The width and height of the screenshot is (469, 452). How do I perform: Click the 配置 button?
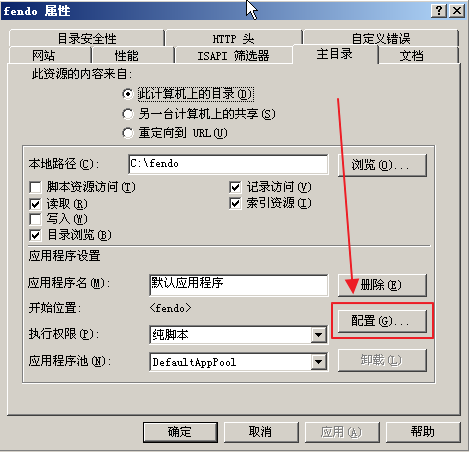(382, 321)
